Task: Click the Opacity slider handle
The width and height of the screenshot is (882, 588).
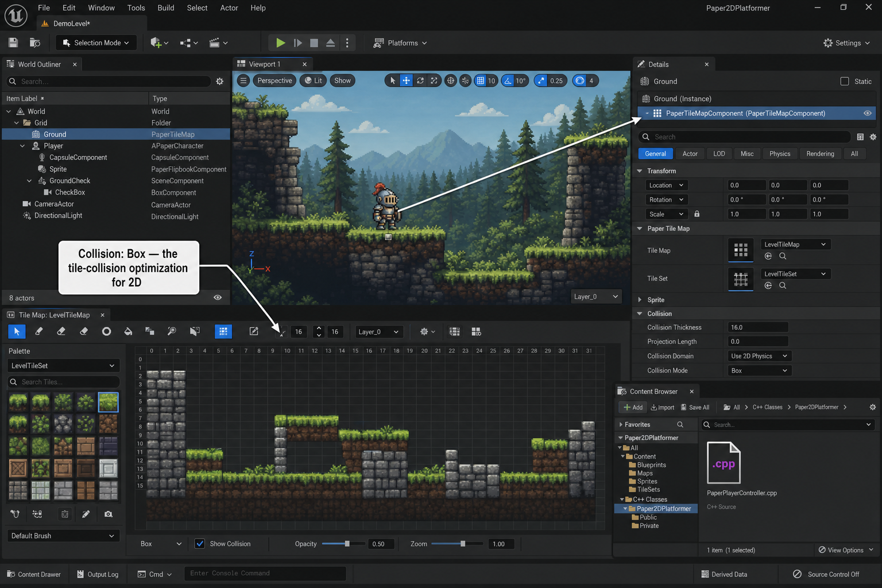Action: tap(347, 544)
